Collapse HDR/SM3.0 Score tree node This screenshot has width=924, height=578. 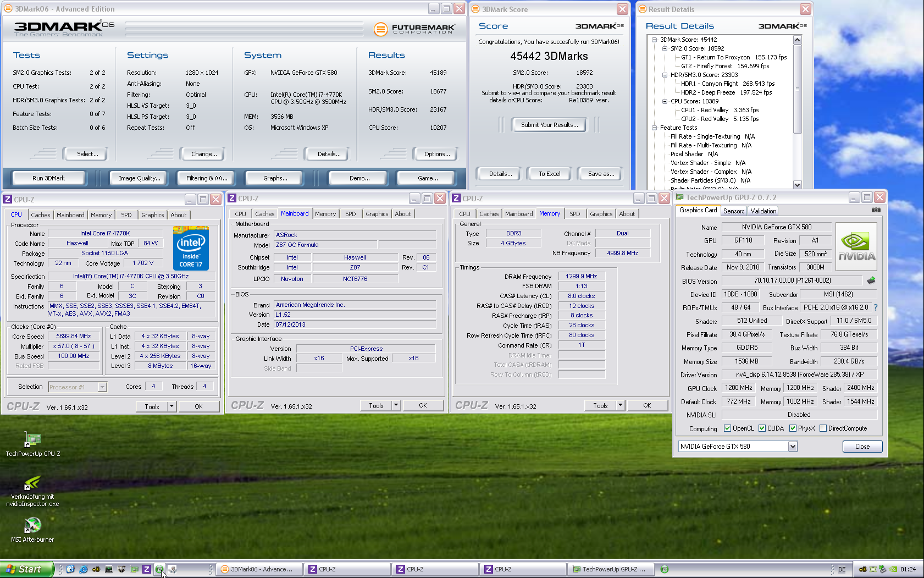(665, 75)
